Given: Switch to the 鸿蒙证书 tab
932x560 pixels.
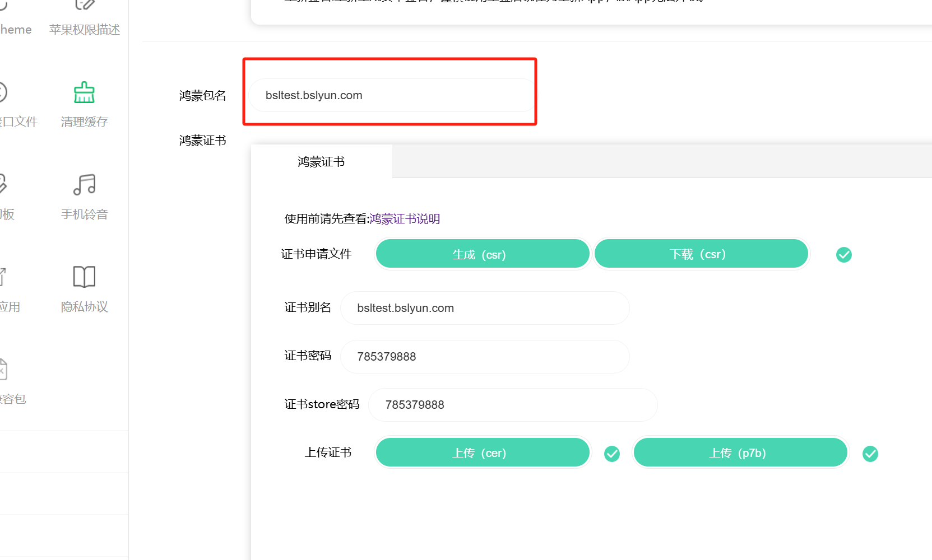Looking at the screenshot, I should click(321, 162).
